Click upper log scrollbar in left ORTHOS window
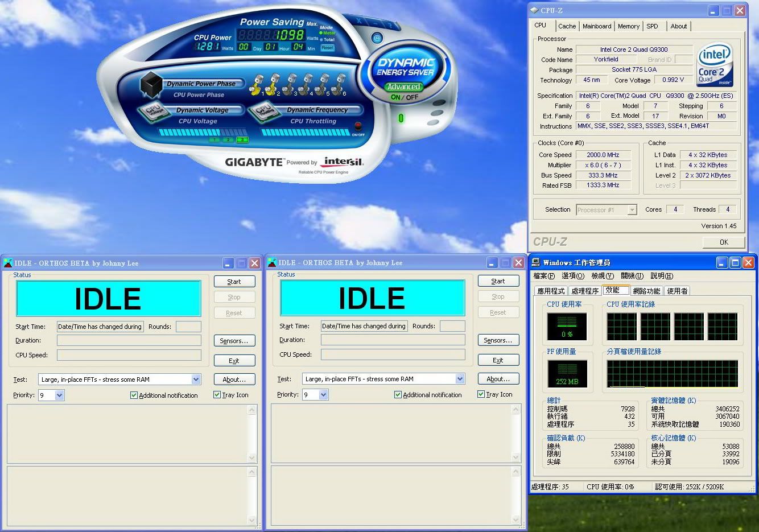This screenshot has width=759, height=532. click(x=252, y=434)
